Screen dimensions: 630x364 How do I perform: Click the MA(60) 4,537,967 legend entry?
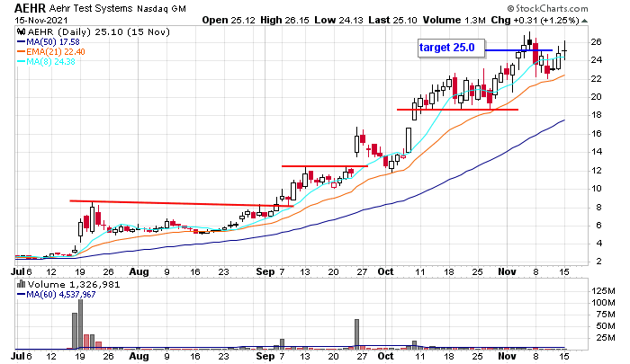tap(56, 295)
